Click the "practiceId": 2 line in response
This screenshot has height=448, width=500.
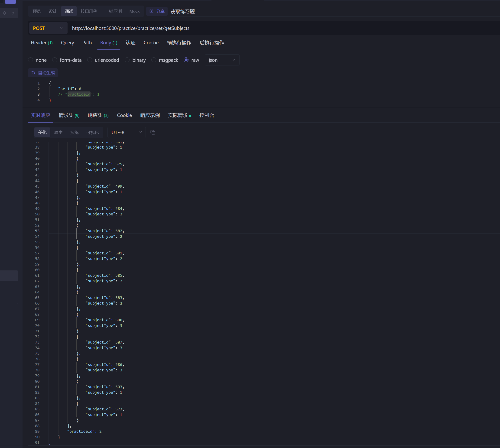coord(84,432)
